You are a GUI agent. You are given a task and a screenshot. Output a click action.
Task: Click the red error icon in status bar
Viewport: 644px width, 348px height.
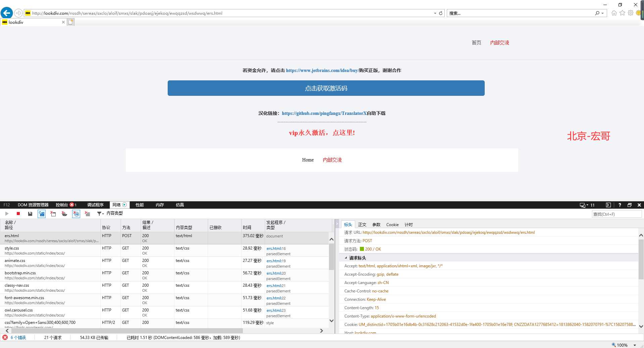(5, 337)
